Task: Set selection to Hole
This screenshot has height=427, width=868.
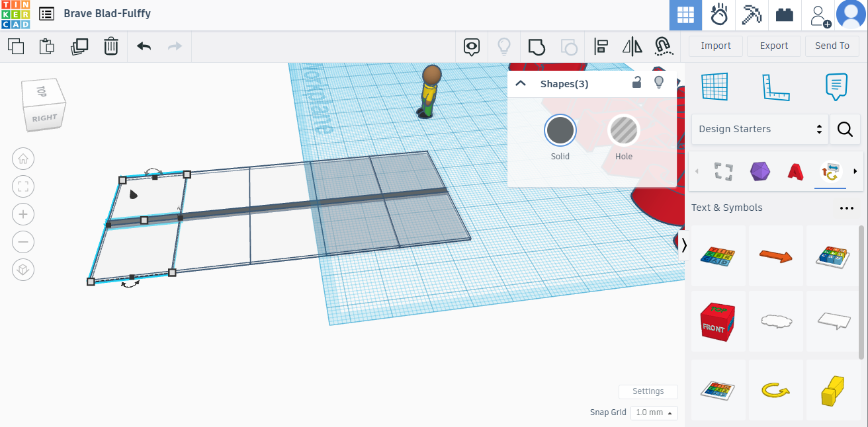Action: [x=623, y=131]
